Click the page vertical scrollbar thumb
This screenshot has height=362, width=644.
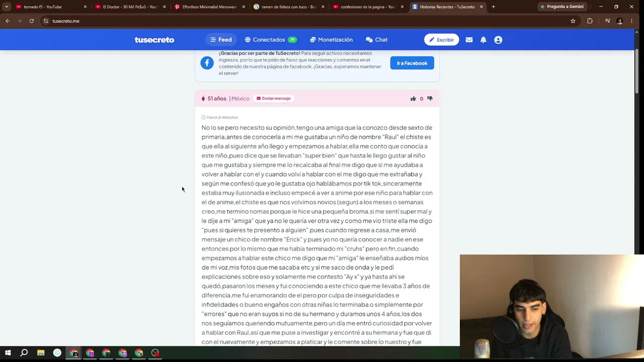point(637,72)
